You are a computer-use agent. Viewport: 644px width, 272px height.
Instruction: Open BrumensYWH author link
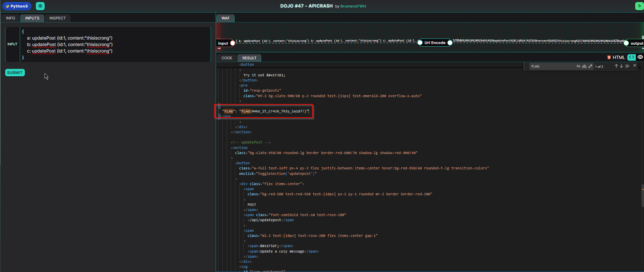tap(353, 6)
